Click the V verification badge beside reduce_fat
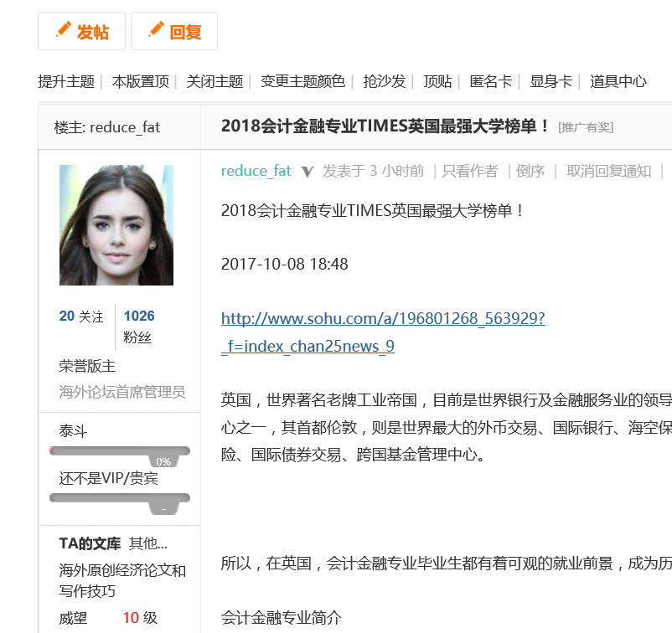Screen dimensions: 672x633 [308, 172]
